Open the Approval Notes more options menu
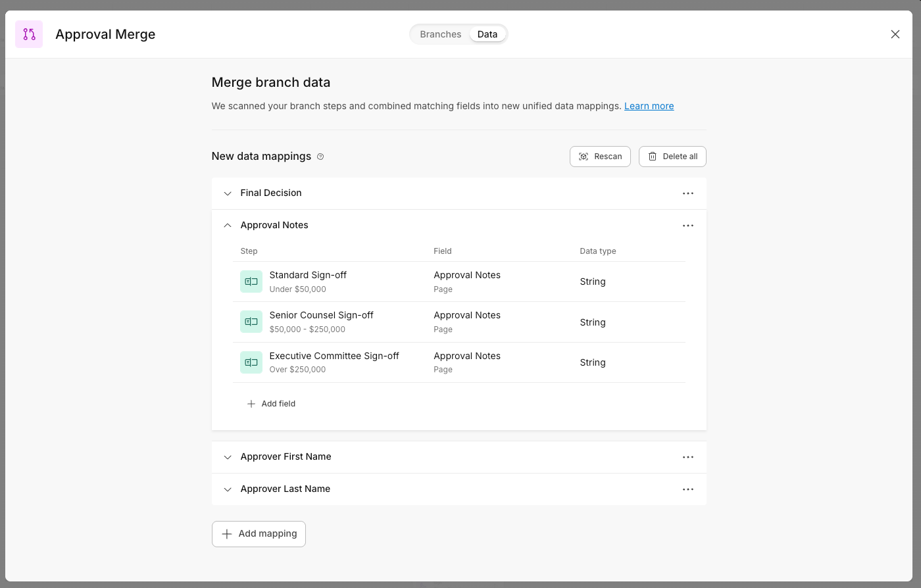Viewport: 921px width, 588px height. [688, 226]
